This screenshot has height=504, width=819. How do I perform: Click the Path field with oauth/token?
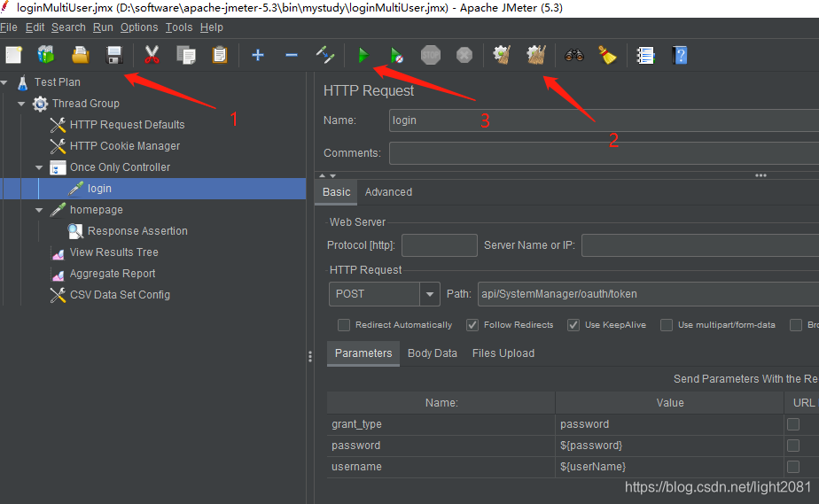(x=648, y=294)
